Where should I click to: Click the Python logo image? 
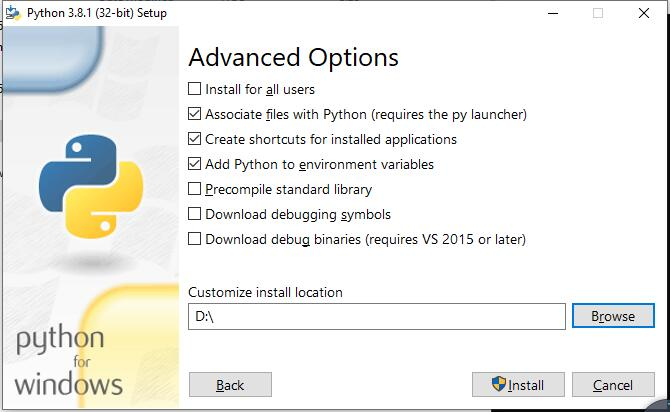(x=91, y=186)
